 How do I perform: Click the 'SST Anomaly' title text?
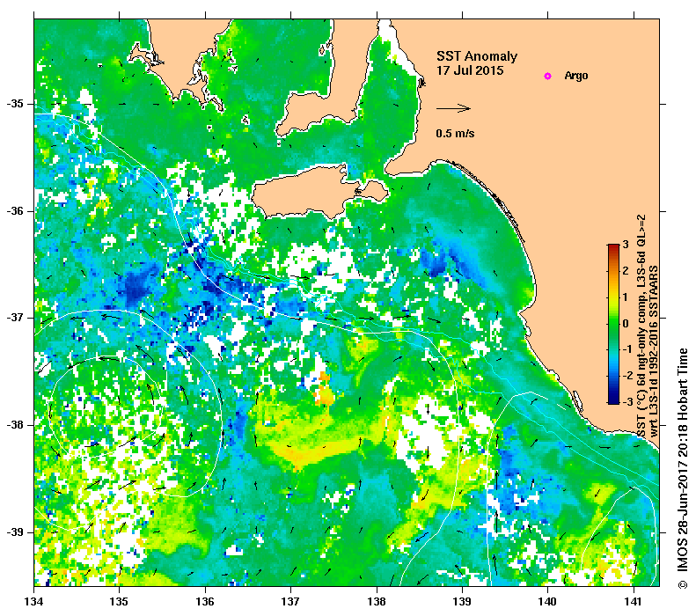(477, 56)
